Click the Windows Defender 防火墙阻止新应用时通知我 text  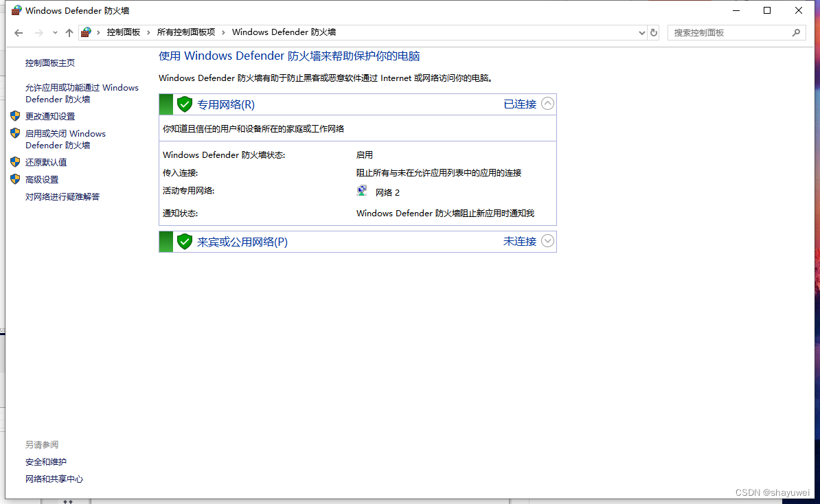click(x=446, y=214)
